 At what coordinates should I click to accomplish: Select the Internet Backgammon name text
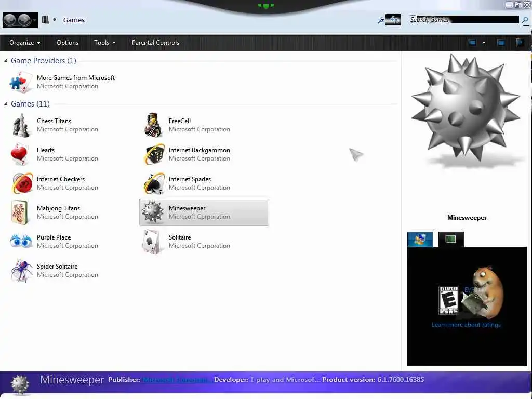pos(199,150)
